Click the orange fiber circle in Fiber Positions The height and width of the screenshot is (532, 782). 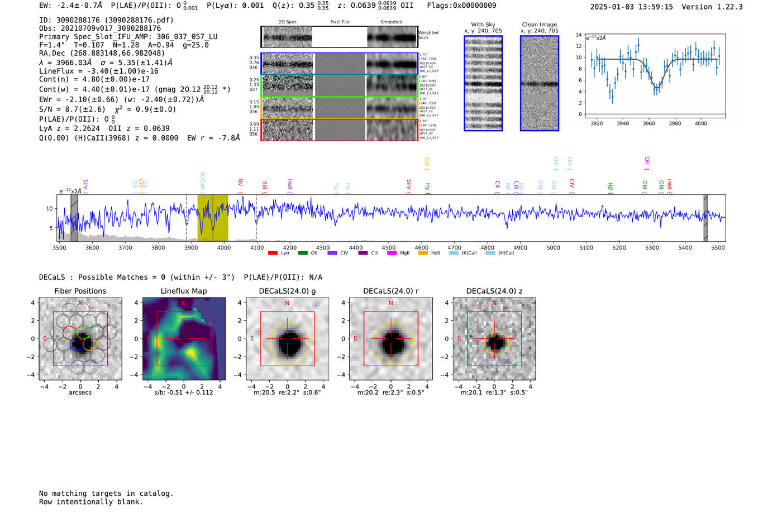[x=89, y=344]
